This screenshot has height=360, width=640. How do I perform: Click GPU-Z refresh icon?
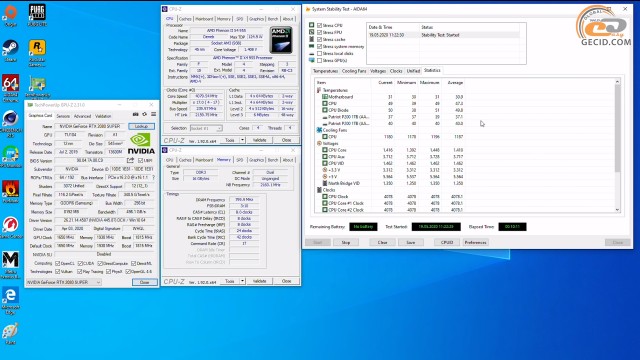click(144, 114)
